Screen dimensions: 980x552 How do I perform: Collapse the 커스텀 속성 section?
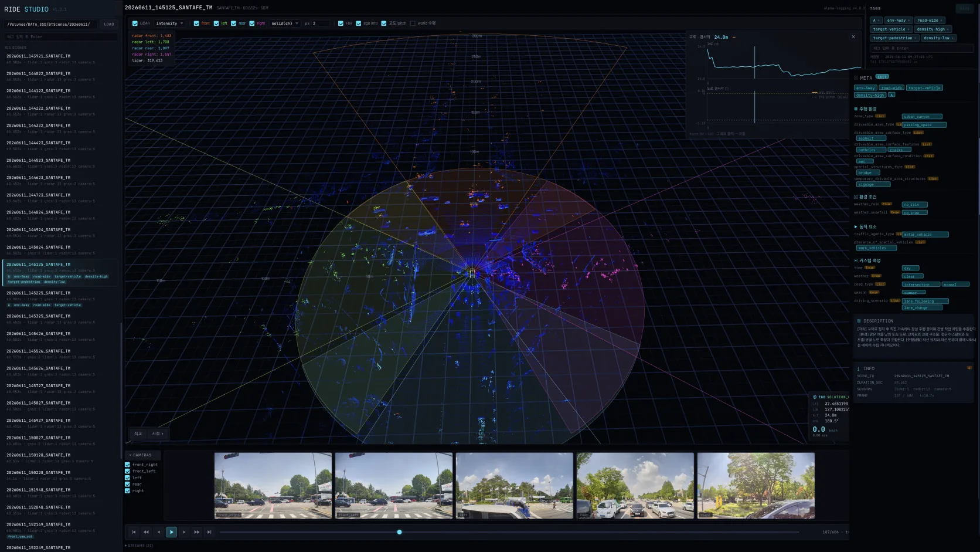click(x=867, y=260)
